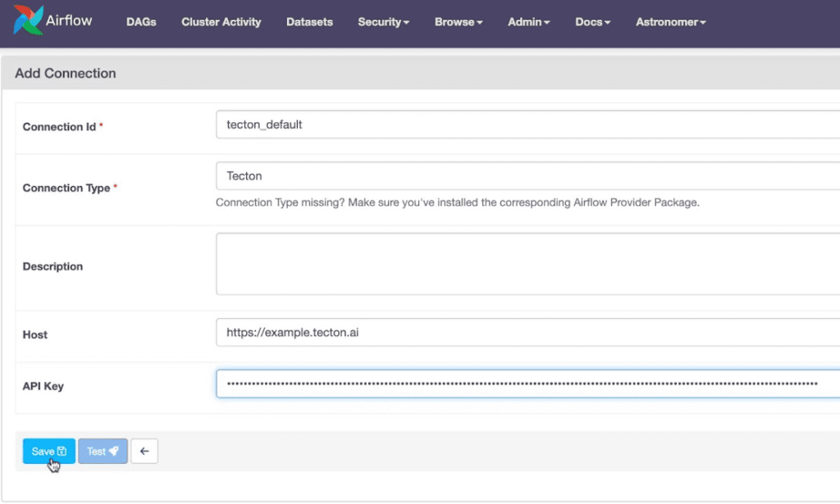Click the back arrow button
The width and height of the screenshot is (840, 504).
[x=144, y=452]
